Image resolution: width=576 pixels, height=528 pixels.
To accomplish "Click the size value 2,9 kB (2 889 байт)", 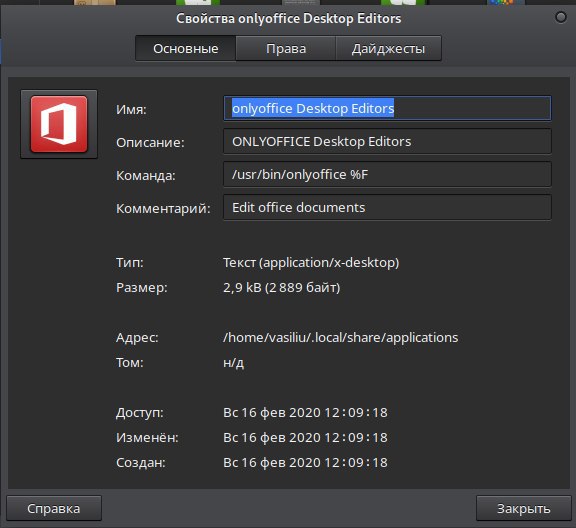I will pyautogui.click(x=282, y=287).
